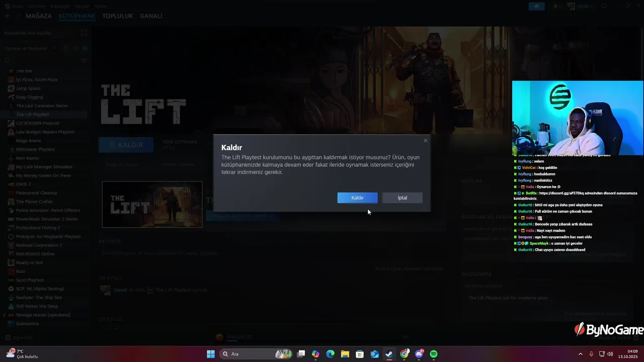
Task: Open Discord from the taskbar
Action: 419,354
